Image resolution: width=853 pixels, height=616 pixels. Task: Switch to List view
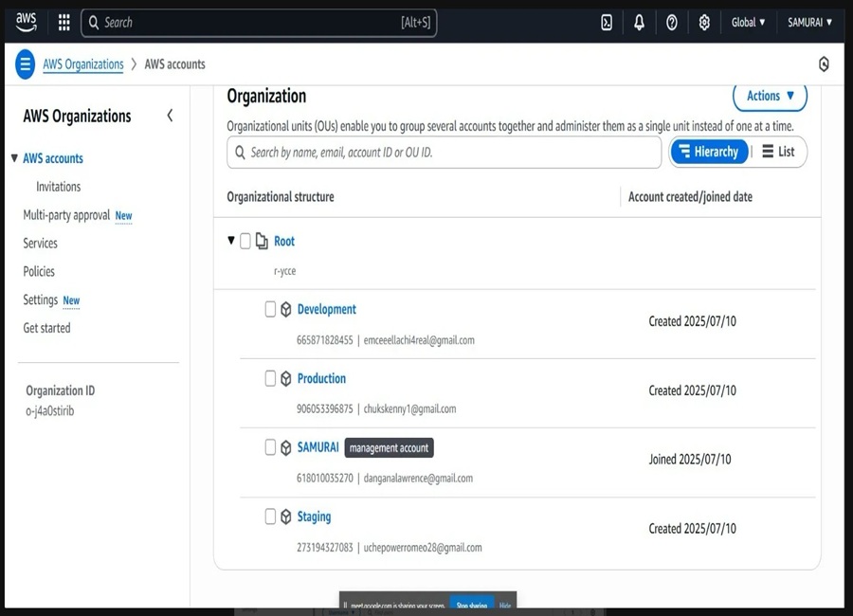coord(778,152)
